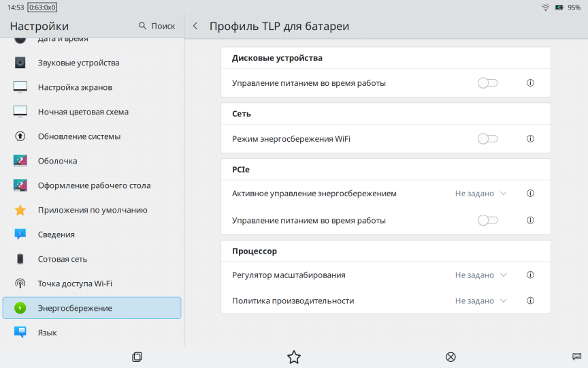
Task: Click the back arrow next to Профиль TLP
Action: 195,27
